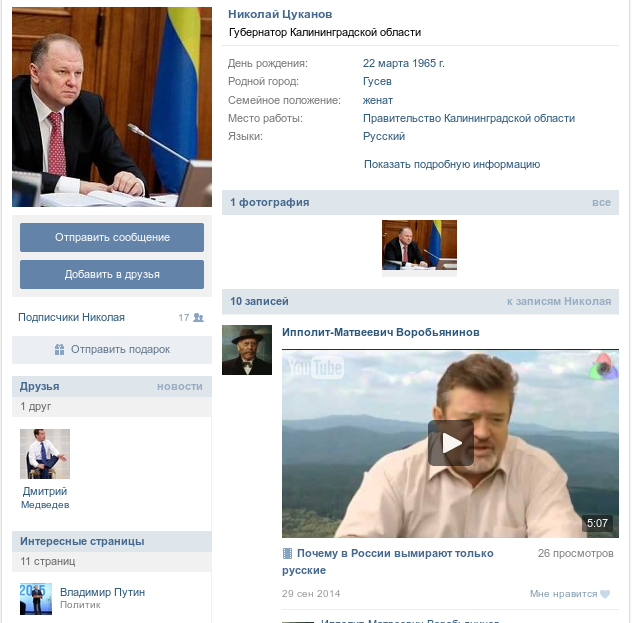The height and width of the screenshot is (623, 641).
Task: Open Владимир Путин page thumbnail
Action: pyautogui.click(x=36, y=598)
